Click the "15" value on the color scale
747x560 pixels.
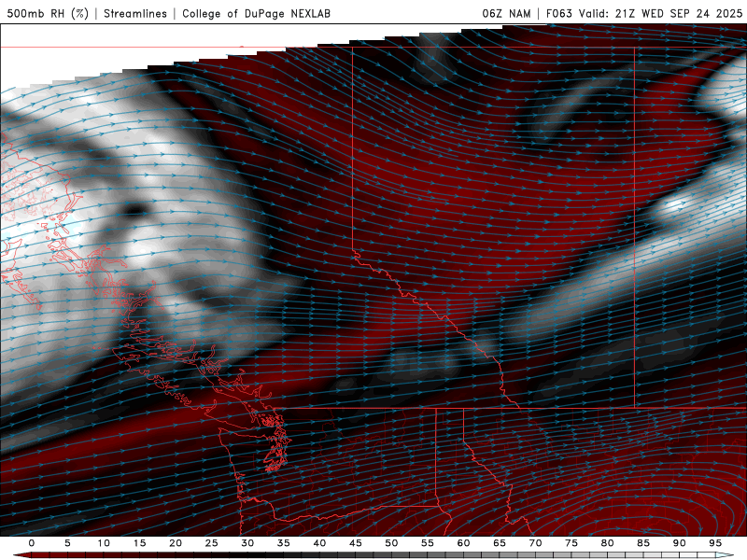139,543
